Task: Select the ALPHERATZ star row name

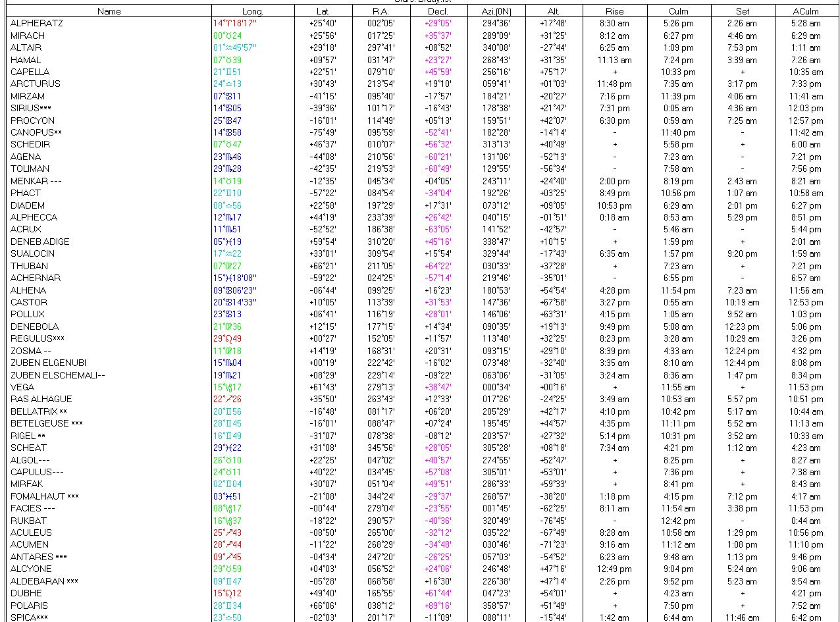Action: [37, 23]
